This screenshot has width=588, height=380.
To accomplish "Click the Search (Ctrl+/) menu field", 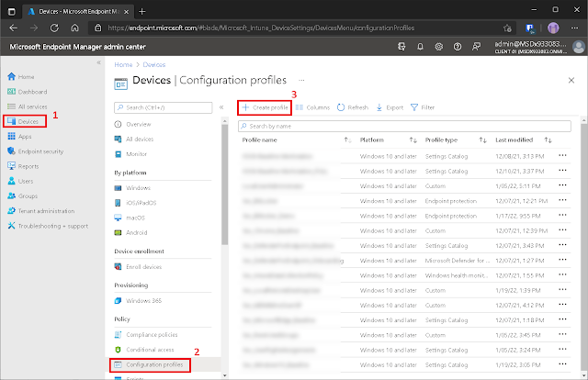I will pyautogui.click(x=164, y=107).
